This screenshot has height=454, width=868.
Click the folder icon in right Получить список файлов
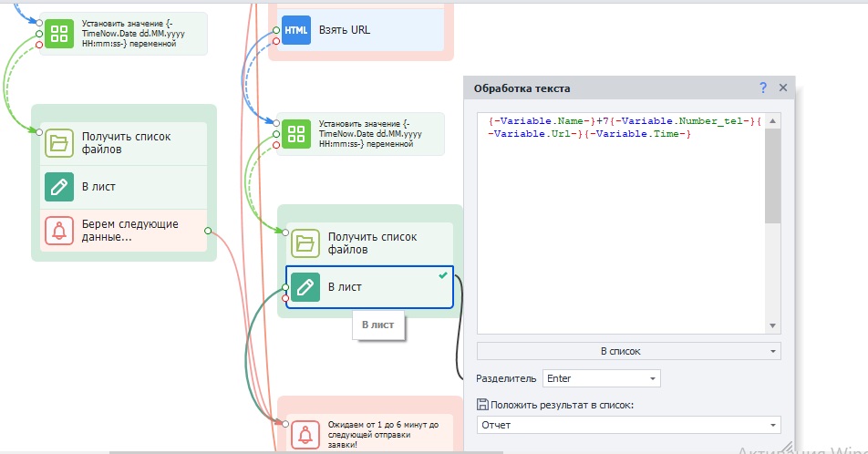[x=305, y=243]
